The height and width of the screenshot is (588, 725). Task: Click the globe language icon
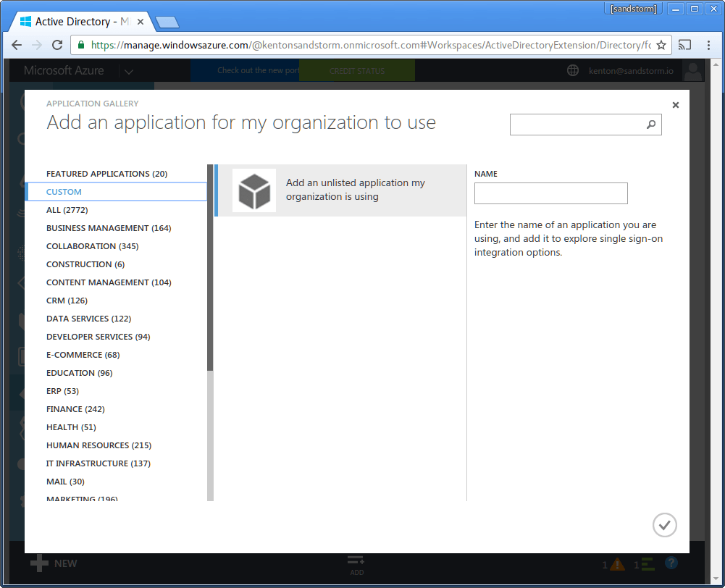click(x=573, y=70)
